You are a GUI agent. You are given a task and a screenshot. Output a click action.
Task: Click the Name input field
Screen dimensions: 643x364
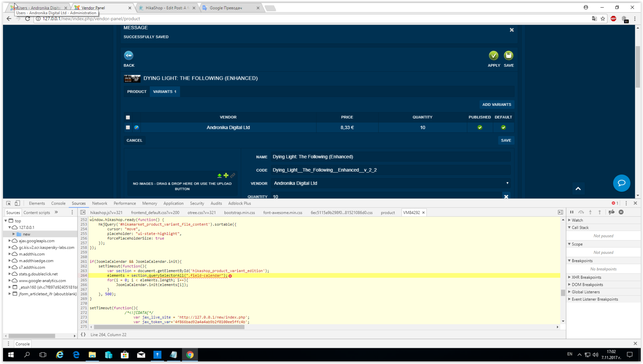(390, 157)
